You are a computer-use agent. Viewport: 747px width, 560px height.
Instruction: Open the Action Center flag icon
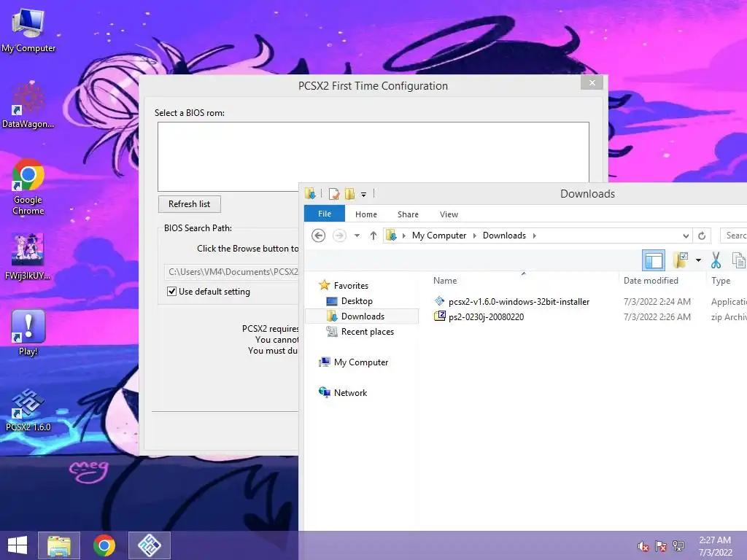pyautogui.click(x=661, y=546)
